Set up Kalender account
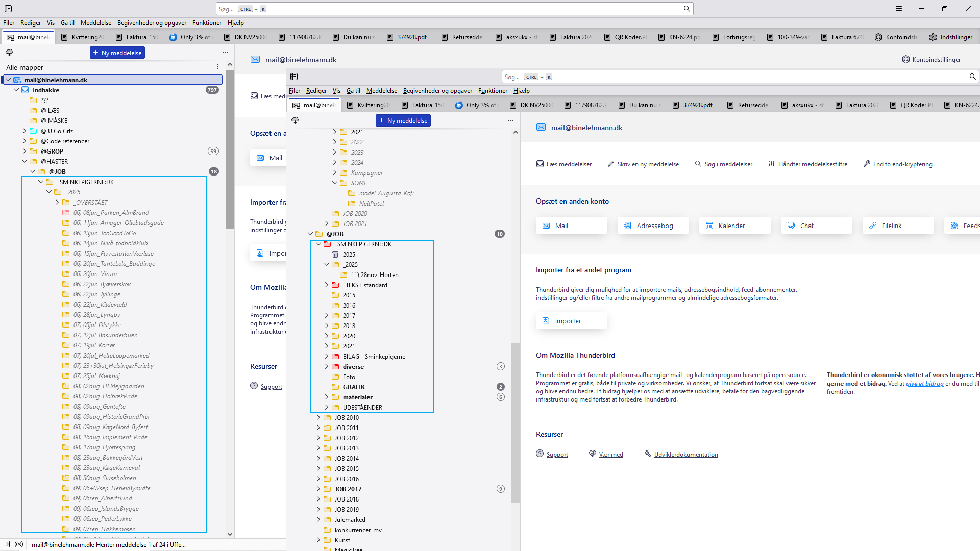The width and height of the screenshot is (980, 551). click(735, 226)
